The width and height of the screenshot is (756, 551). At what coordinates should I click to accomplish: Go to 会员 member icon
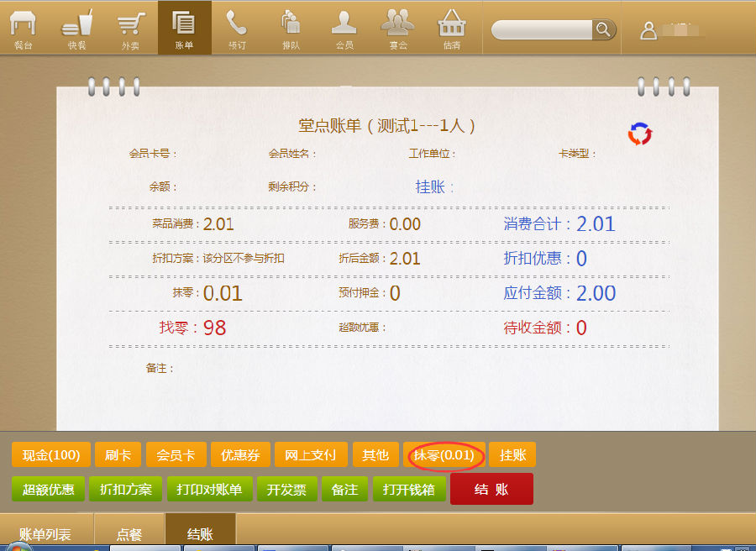coord(344,27)
